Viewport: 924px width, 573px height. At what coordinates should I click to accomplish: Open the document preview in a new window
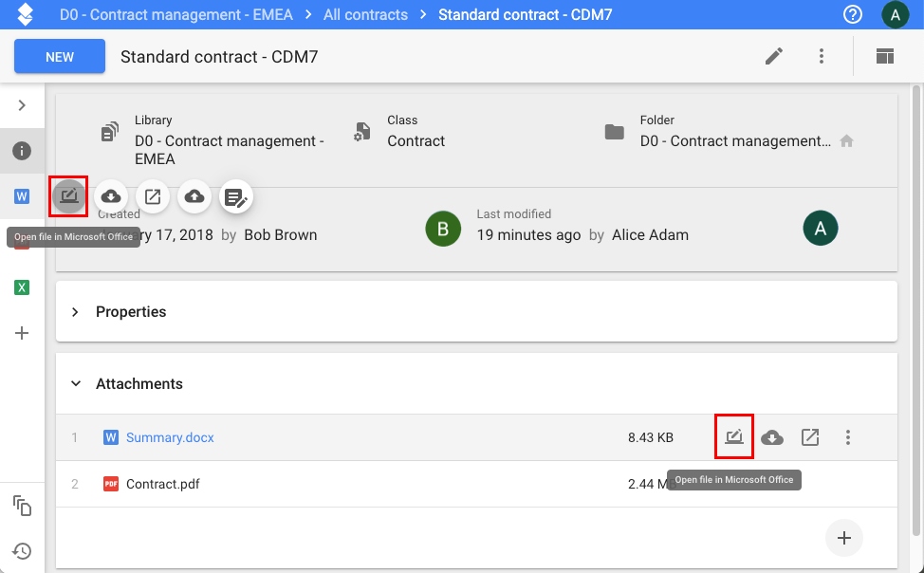pyautogui.click(x=152, y=196)
